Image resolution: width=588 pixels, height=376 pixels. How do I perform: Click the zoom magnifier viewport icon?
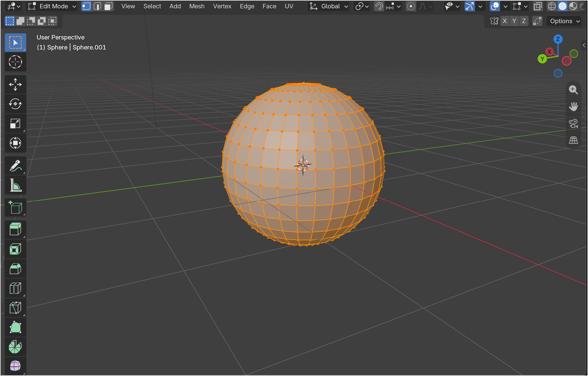pyautogui.click(x=573, y=90)
